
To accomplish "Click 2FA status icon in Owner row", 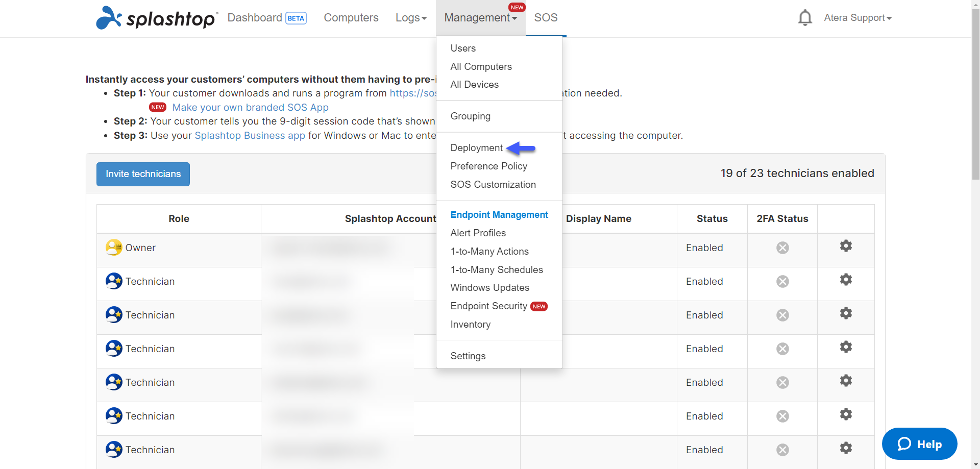I will (782, 248).
